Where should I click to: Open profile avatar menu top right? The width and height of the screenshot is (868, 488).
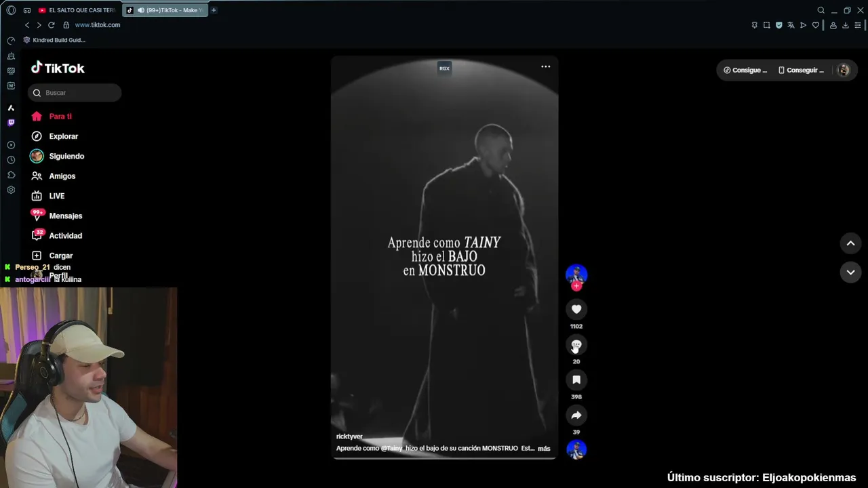[x=844, y=70]
